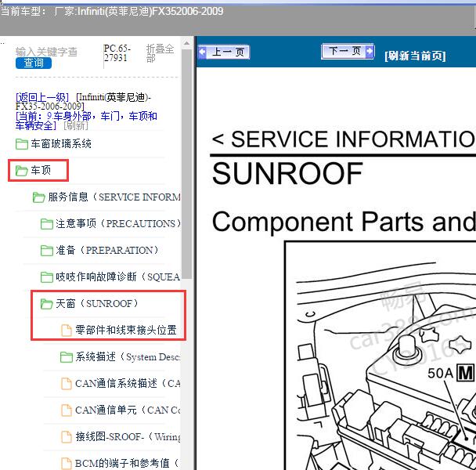Image resolution: width=476 pixels, height=470 pixels.
Task: Expand 注意事项 PRECAUTIONS folder
Action: (117, 223)
